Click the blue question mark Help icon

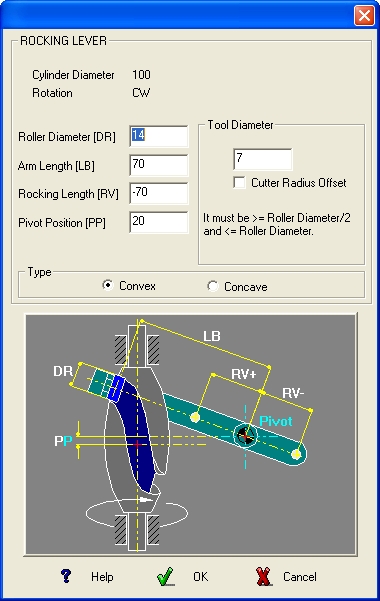[x=66, y=576]
